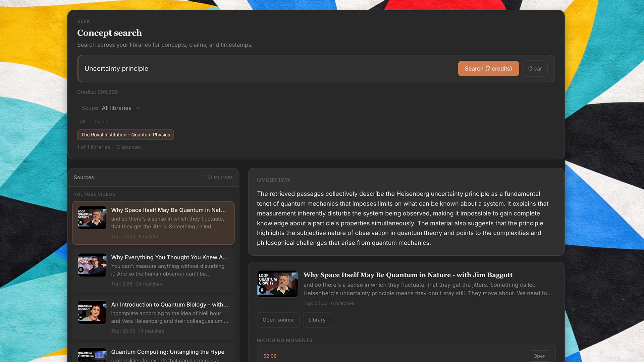Image resolution: width=644 pixels, height=362 pixels.
Task: Click the Quantum Computing video thumbnail
Action: pos(92,355)
